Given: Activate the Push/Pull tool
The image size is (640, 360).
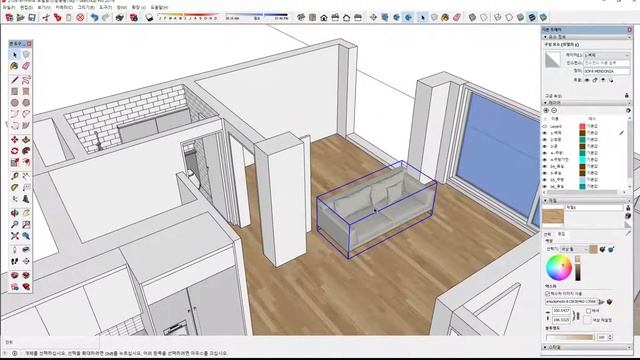Looking at the screenshot, I should tap(26, 140).
